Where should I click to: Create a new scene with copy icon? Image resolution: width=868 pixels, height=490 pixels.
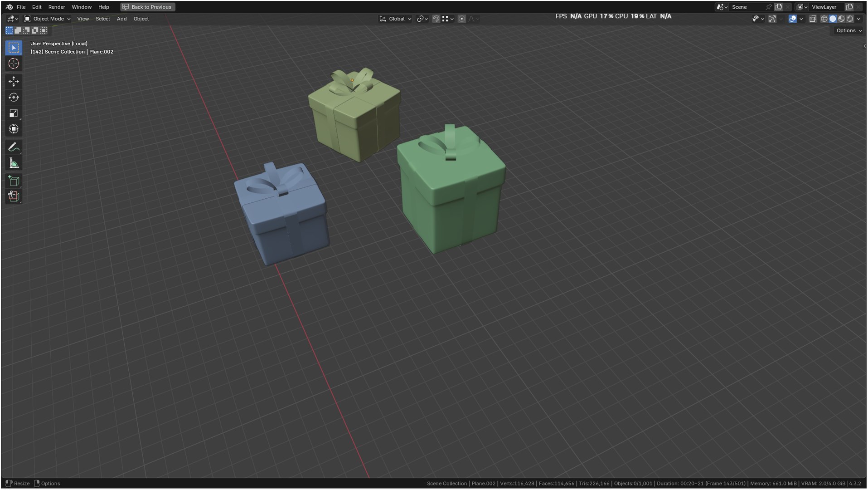(779, 7)
